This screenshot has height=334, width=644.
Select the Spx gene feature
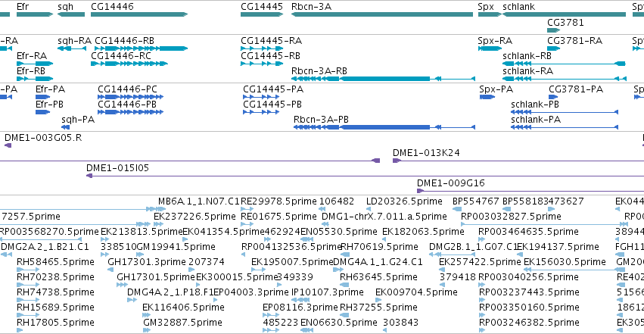tap(490, 14)
